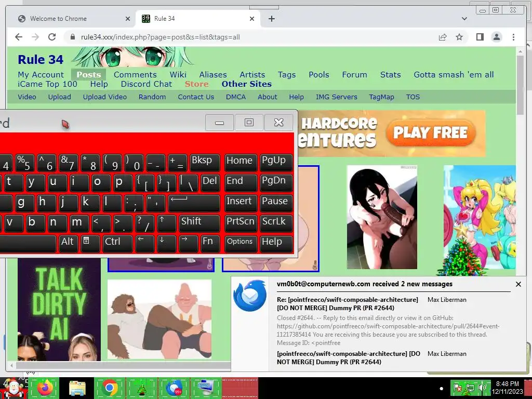Go to the Wiki page

(x=178, y=75)
